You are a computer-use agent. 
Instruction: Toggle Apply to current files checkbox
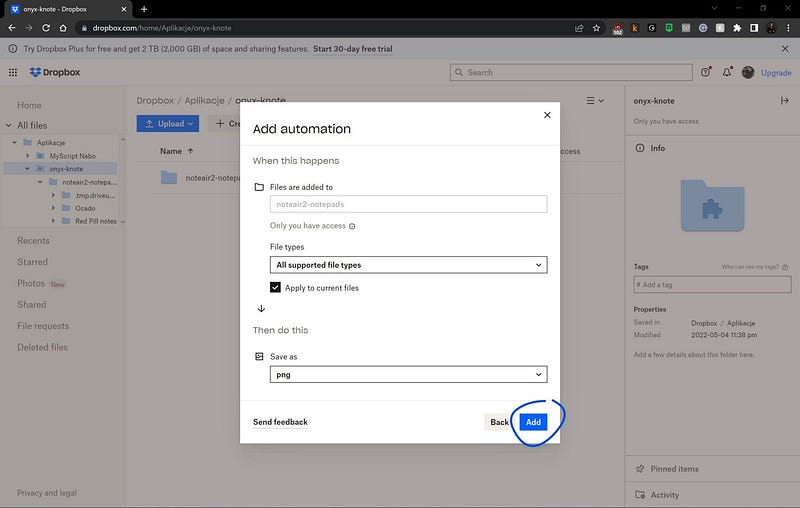tap(276, 287)
